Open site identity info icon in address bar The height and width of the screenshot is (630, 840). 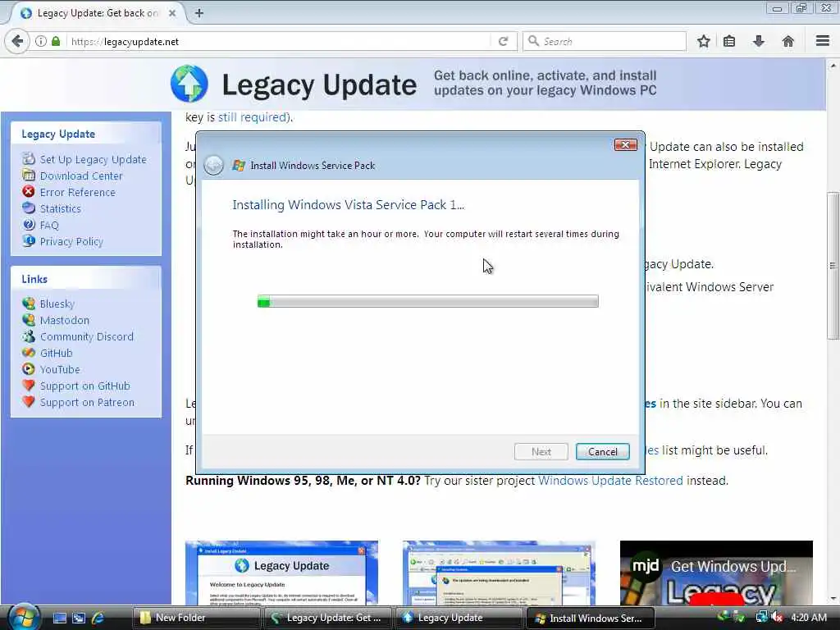click(x=41, y=41)
